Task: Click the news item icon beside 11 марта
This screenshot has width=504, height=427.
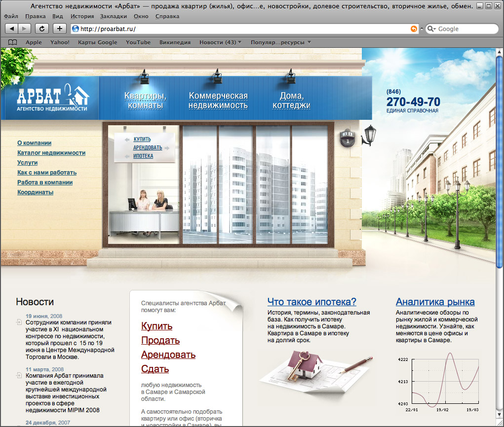Action: tap(19, 375)
